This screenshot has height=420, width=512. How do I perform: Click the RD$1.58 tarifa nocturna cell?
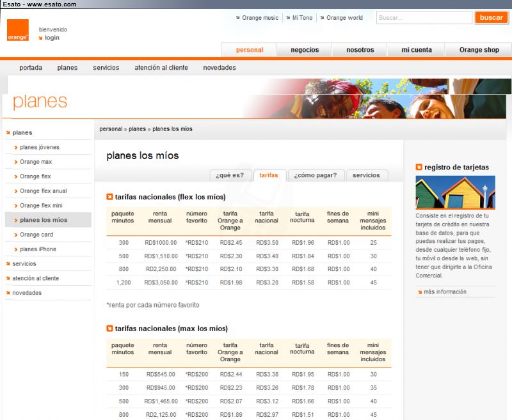(303, 283)
